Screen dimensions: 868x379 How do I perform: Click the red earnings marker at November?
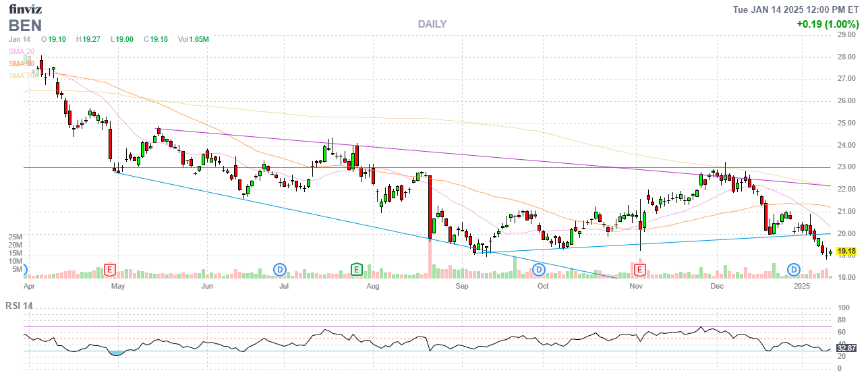tap(638, 270)
